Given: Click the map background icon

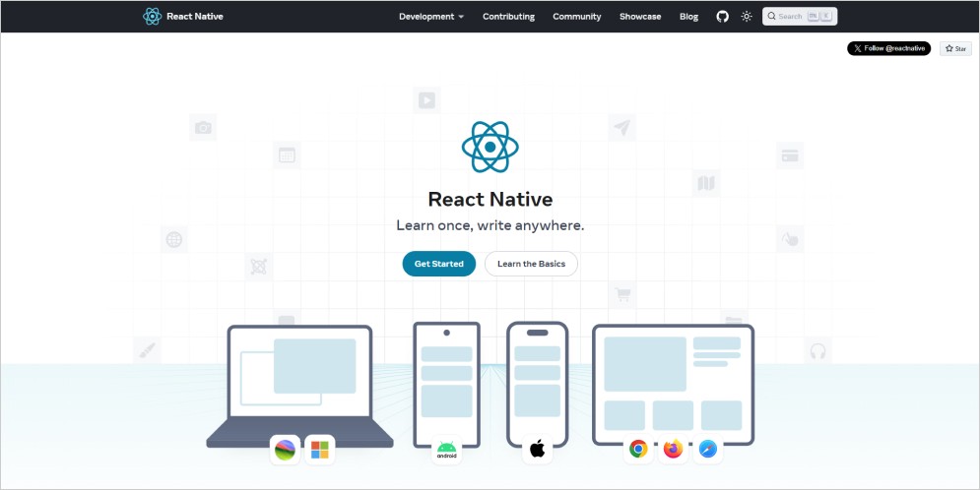Looking at the screenshot, I should pyautogui.click(x=706, y=184).
